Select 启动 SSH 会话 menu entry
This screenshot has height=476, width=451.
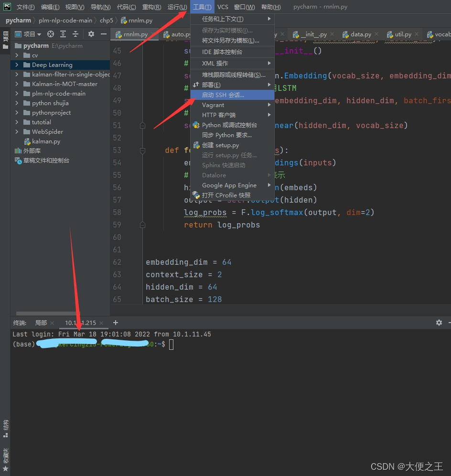coord(232,95)
